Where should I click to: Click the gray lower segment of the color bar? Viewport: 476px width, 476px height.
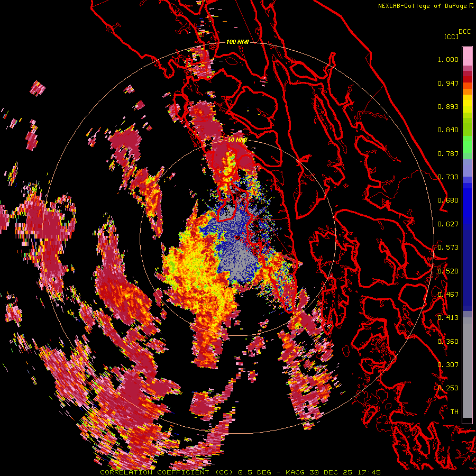(x=467, y=368)
